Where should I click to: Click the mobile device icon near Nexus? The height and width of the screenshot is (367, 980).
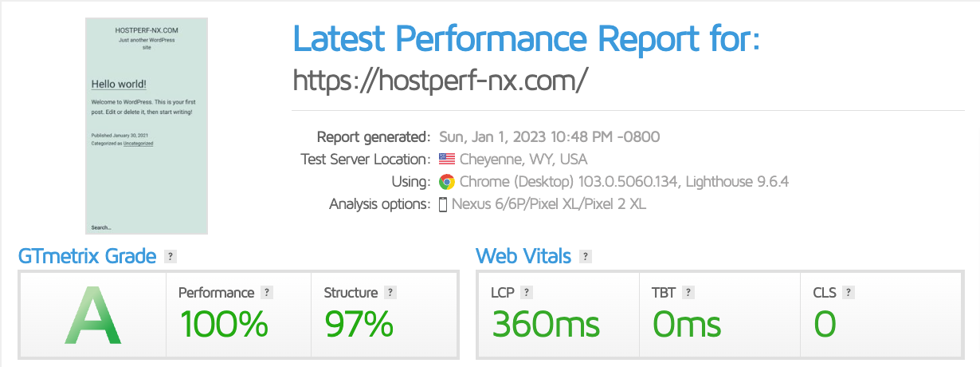[444, 204]
